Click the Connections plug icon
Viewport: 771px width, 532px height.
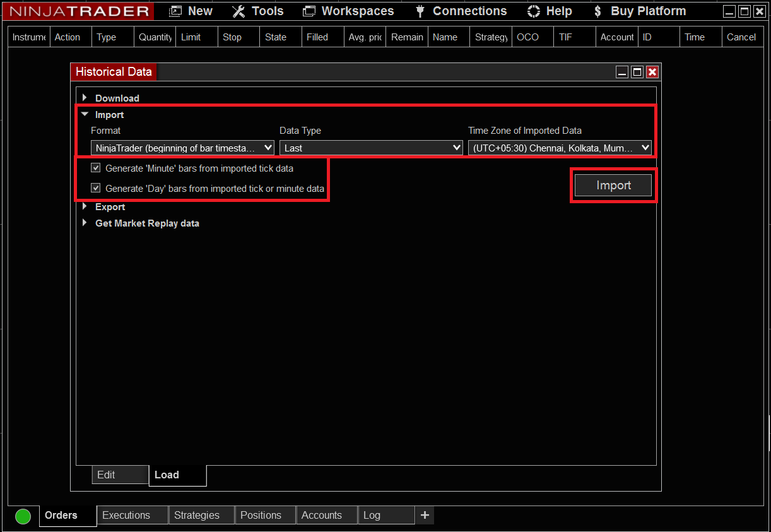coord(420,11)
